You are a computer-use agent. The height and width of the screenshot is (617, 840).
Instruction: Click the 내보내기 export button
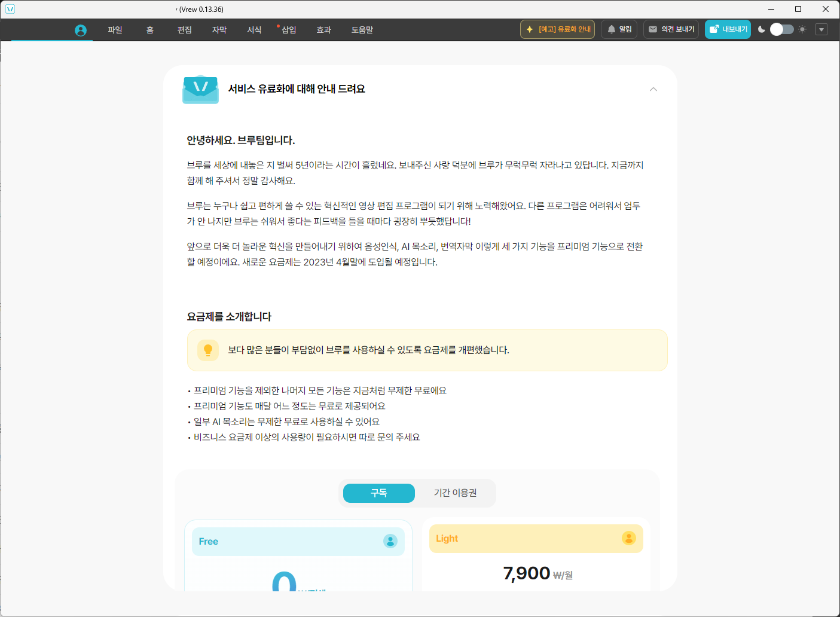tap(728, 29)
